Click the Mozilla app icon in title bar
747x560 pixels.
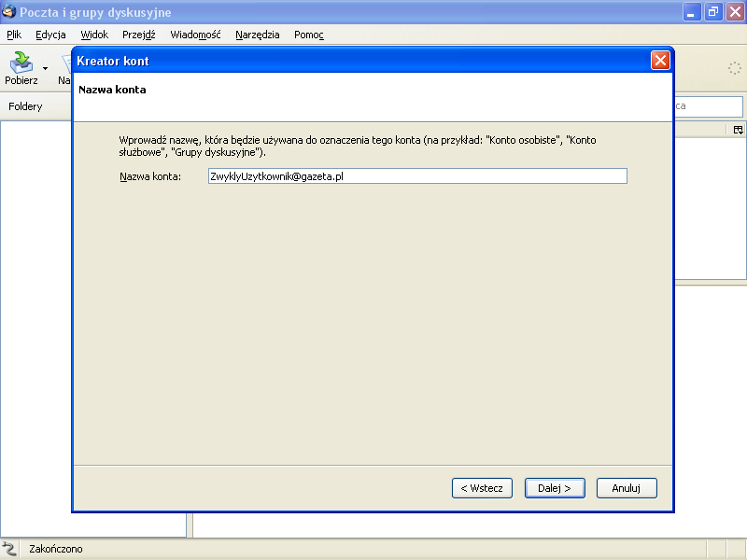click(8, 12)
